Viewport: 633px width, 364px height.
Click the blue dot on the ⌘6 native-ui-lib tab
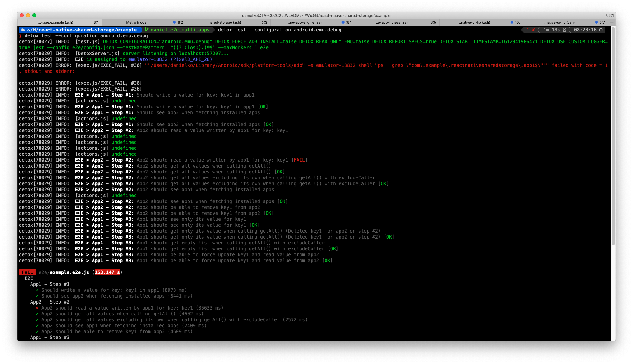pyautogui.click(x=512, y=22)
